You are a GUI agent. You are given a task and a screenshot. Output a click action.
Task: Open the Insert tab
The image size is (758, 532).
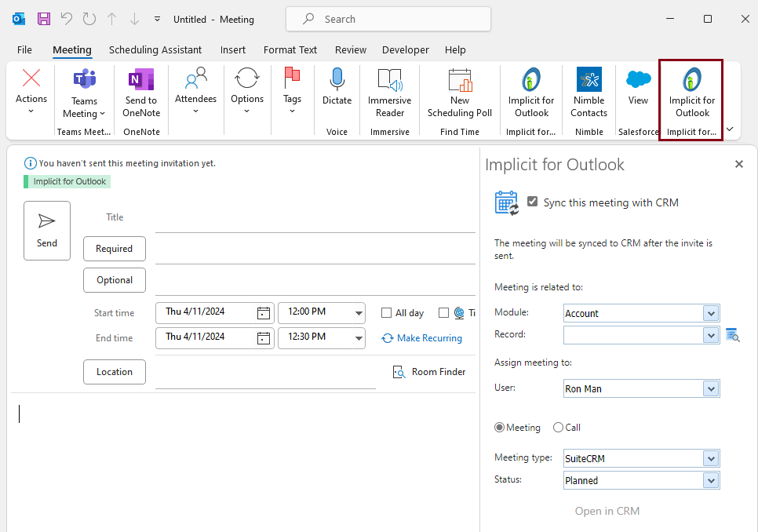[233, 49]
